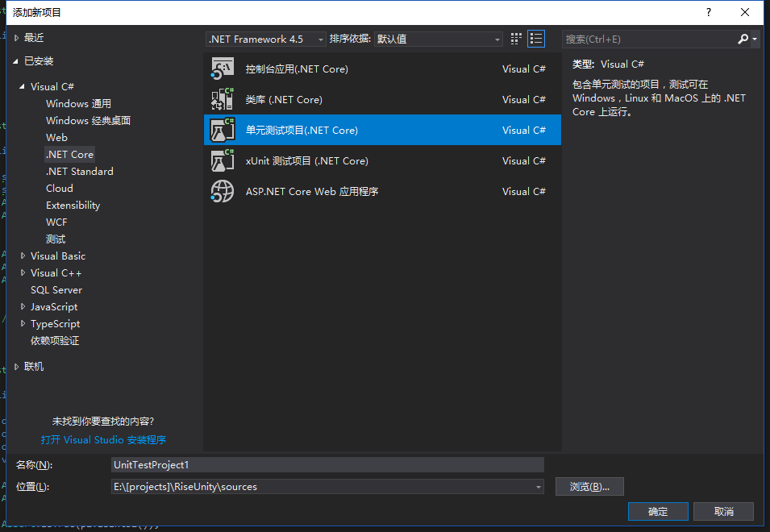Select .NET Standard in the category tree
The height and width of the screenshot is (532, 770).
79,172
